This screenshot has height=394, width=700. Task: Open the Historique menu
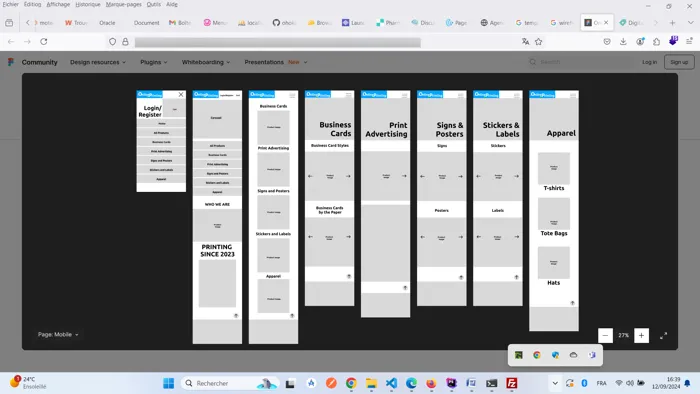coord(88,4)
